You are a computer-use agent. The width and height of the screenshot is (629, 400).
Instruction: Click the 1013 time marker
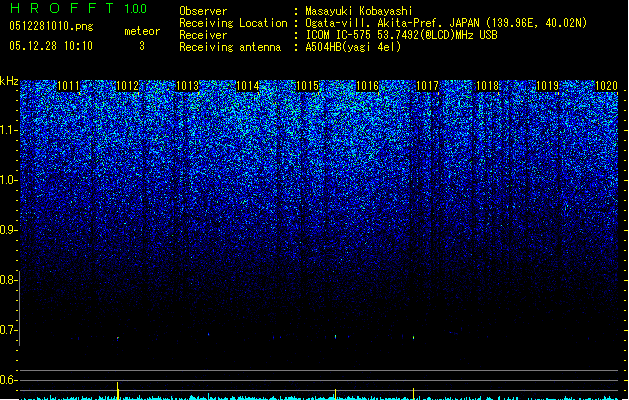tap(187, 86)
